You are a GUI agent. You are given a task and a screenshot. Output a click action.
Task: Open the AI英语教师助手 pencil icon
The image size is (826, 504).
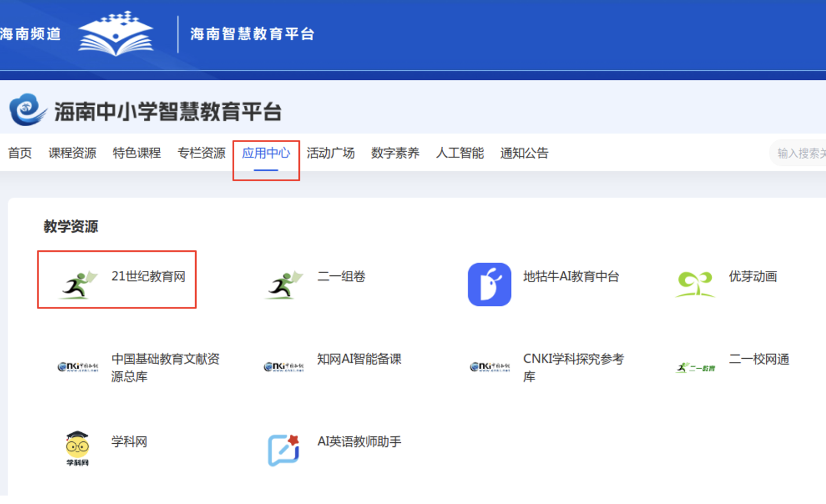click(x=283, y=450)
